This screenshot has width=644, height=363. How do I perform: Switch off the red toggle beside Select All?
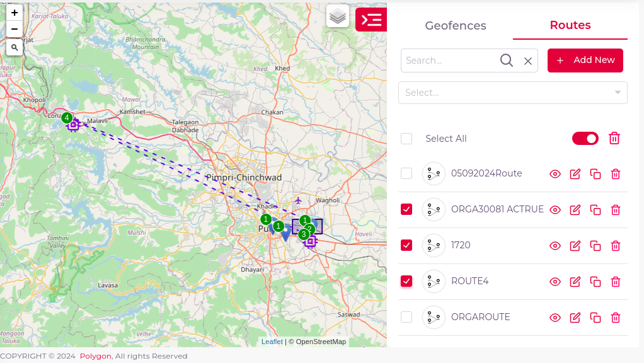point(585,139)
